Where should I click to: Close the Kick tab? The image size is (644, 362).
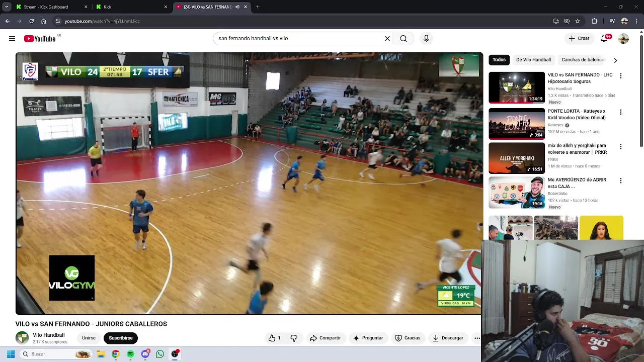(166, 7)
